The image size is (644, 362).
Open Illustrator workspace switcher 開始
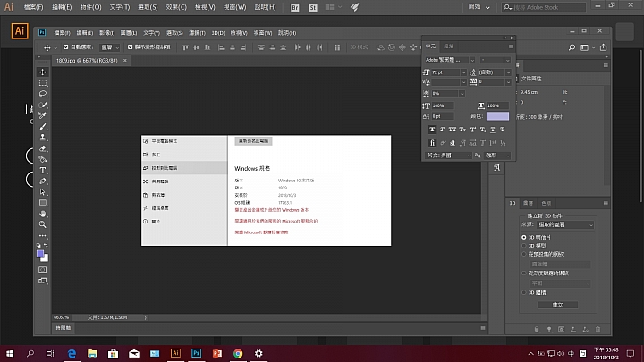[479, 7]
